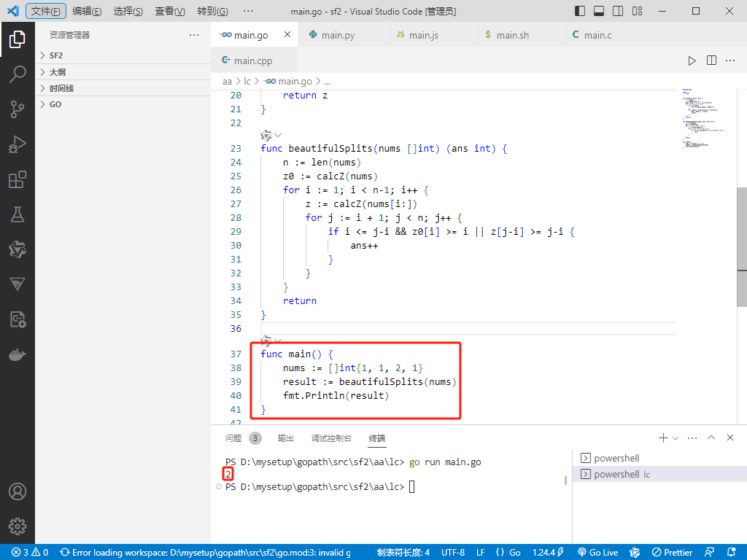747x560 pixels.
Task: Click AI assistant icon in status bar
Action: [x=635, y=553]
